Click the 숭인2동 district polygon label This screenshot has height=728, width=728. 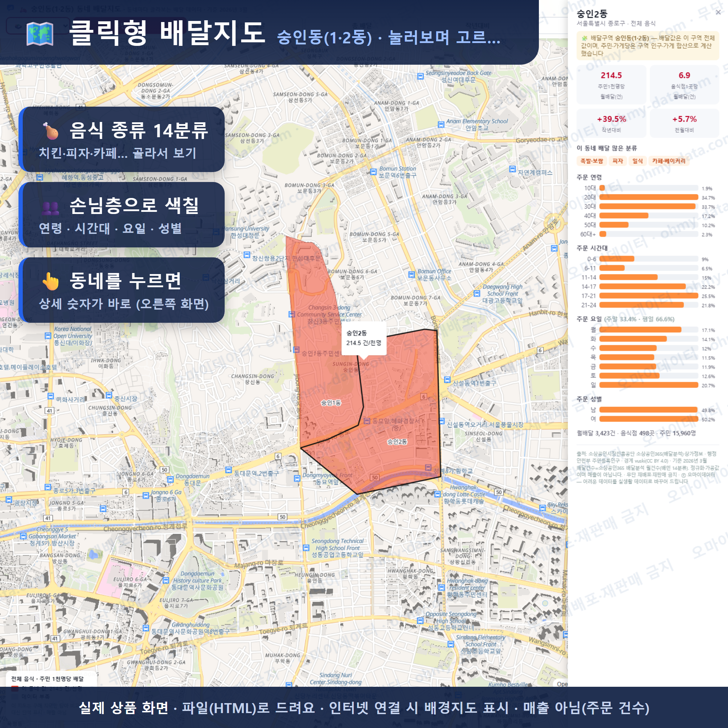(397, 441)
